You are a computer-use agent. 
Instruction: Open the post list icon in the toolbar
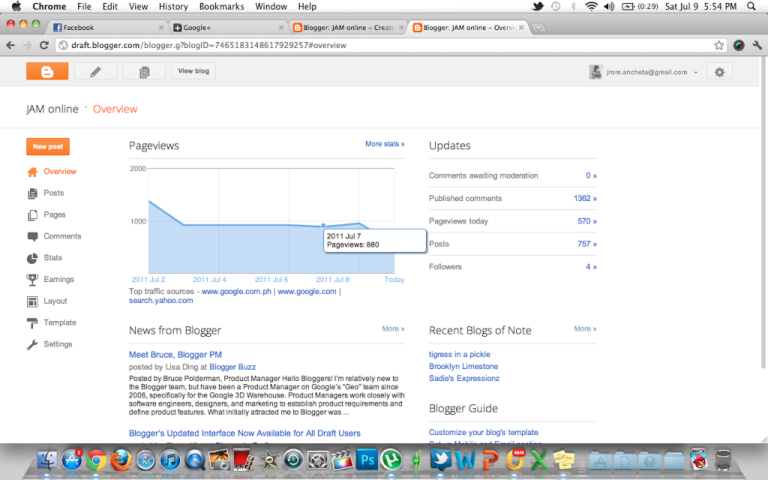pyautogui.click(x=144, y=71)
